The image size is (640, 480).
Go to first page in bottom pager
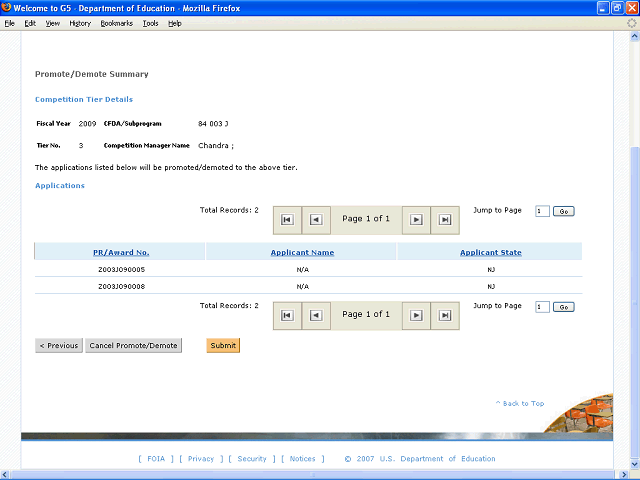coord(287,315)
